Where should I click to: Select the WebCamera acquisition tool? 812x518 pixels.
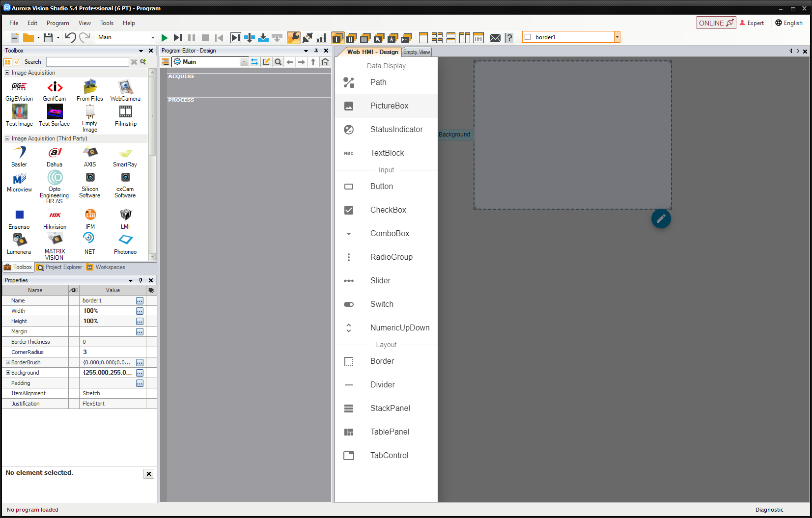point(125,87)
